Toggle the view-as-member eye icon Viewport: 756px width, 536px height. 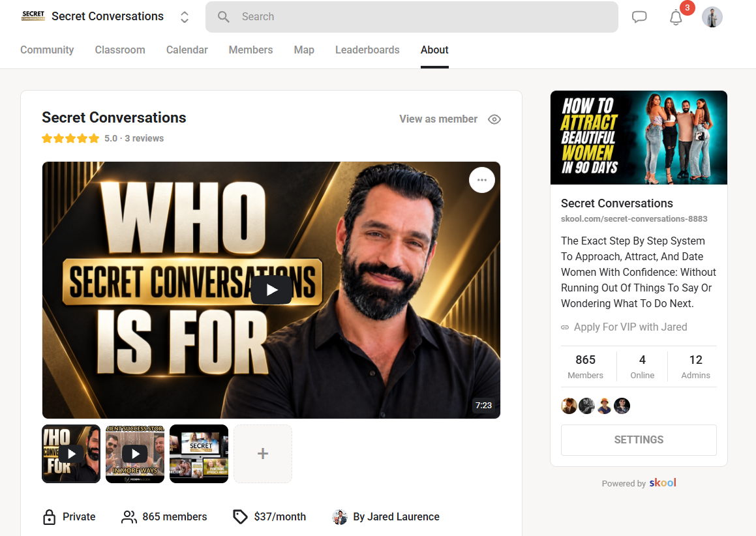(x=494, y=119)
